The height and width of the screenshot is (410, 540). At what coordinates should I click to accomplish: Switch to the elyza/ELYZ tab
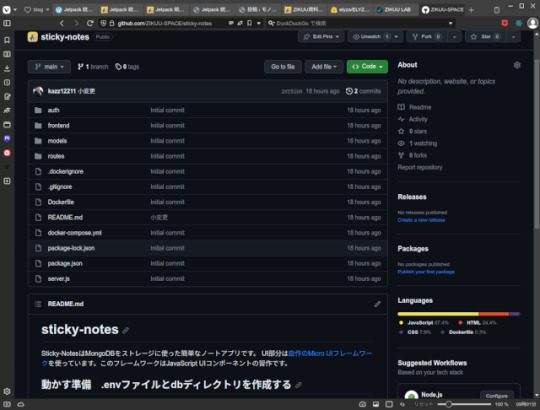point(351,10)
